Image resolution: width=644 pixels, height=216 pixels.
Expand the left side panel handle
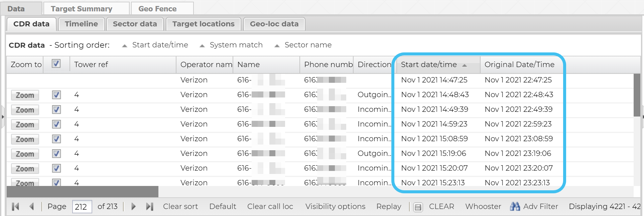coord(3,117)
